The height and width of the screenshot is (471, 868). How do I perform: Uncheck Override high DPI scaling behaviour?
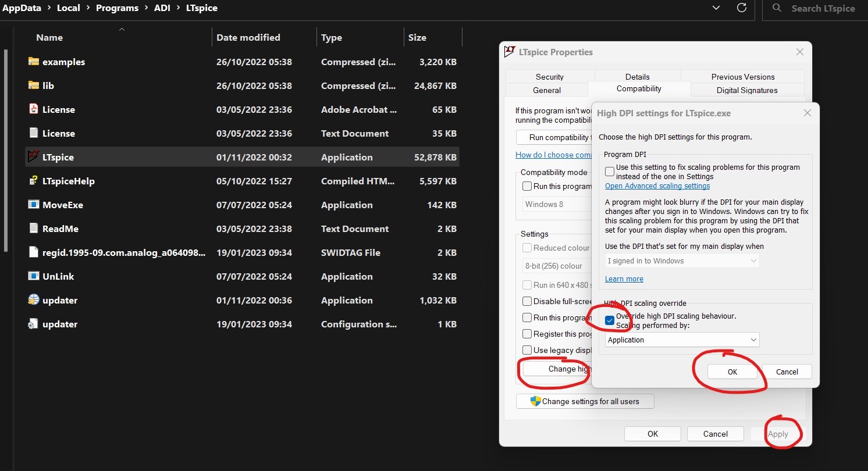[609, 320]
